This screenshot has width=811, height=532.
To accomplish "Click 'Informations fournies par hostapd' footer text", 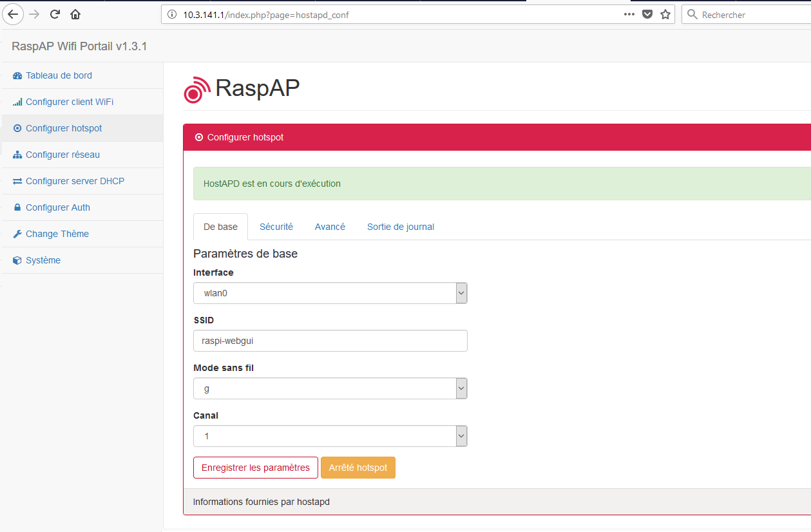I will (x=262, y=502).
